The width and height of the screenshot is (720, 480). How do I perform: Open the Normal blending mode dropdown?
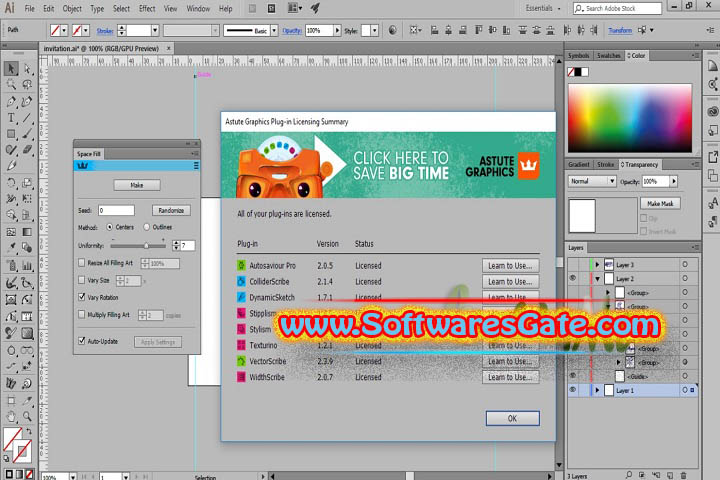tap(592, 181)
